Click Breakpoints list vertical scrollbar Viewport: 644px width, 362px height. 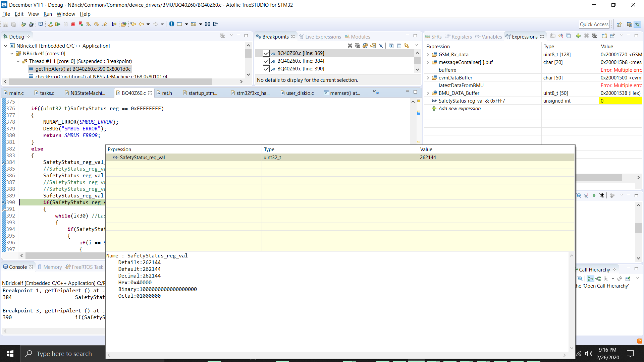[x=417, y=60]
